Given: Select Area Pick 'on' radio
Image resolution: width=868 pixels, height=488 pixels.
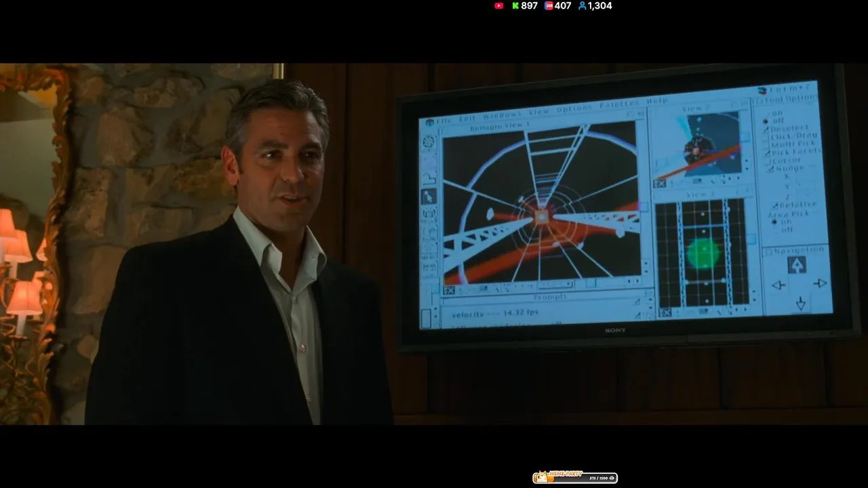Looking at the screenshot, I should tap(774, 222).
